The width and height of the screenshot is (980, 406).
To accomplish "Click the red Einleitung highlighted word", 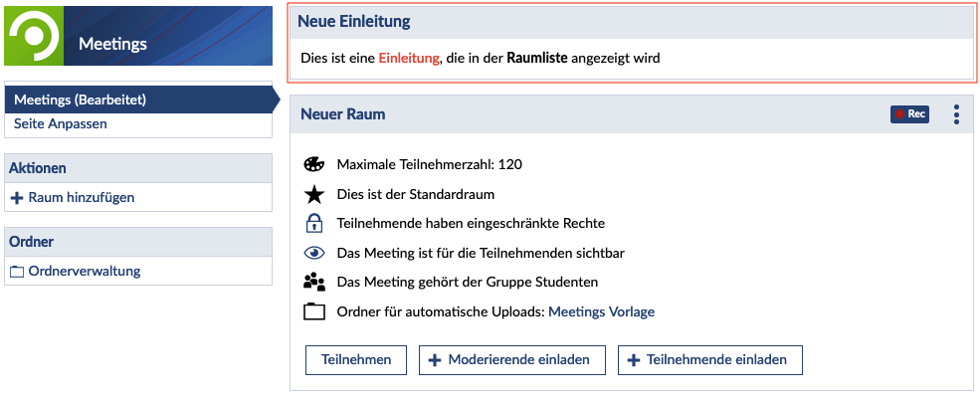I will click(x=408, y=58).
